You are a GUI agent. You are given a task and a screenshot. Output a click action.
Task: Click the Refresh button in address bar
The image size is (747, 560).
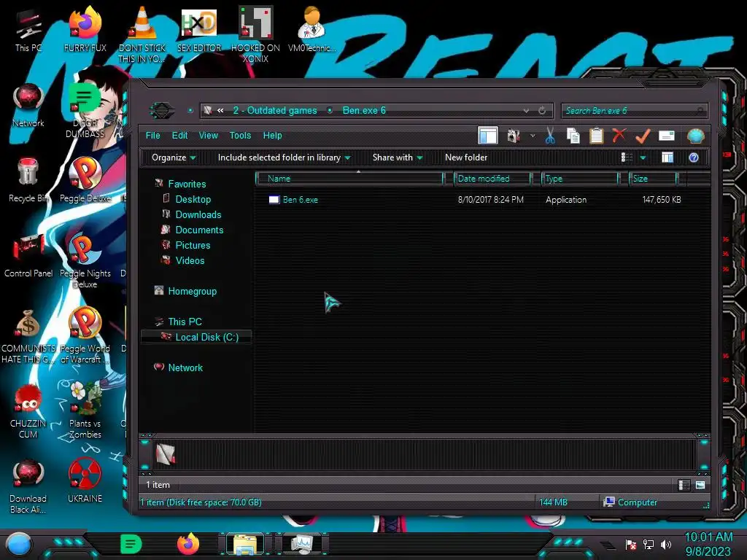(x=542, y=111)
